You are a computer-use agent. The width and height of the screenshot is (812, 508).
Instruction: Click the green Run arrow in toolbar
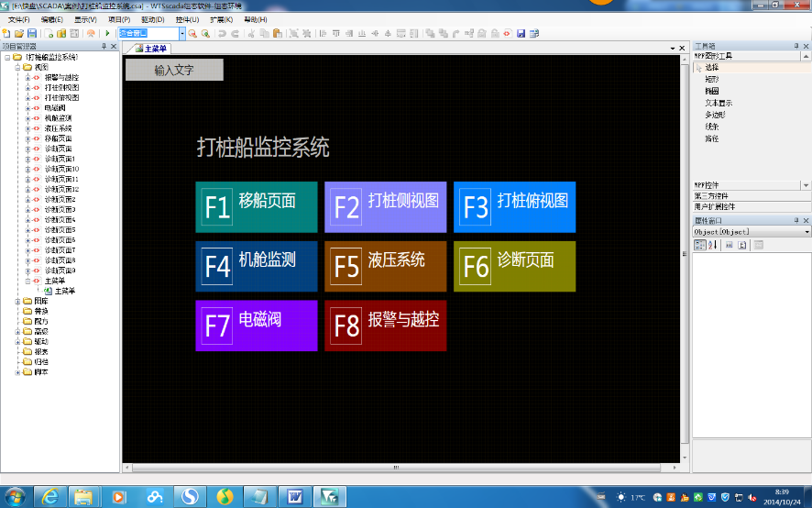pos(107,33)
